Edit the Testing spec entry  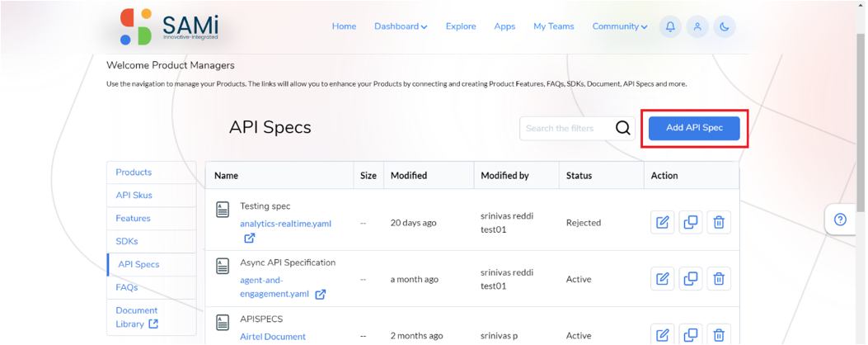(663, 222)
